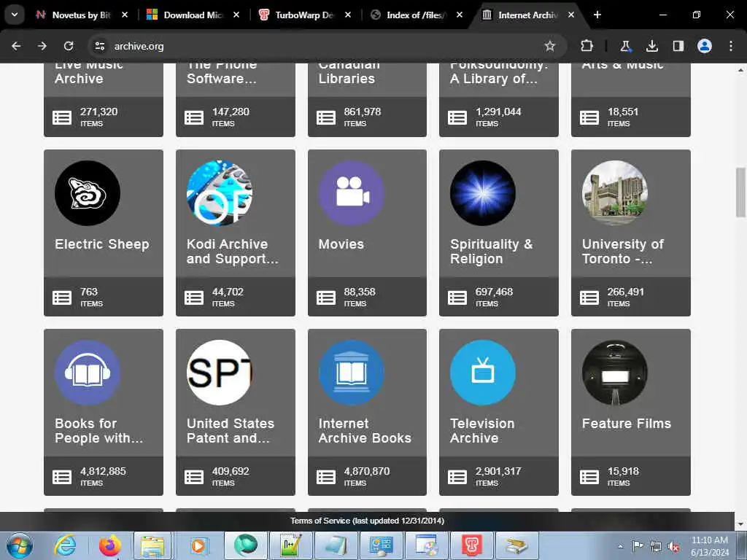747x560 pixels.
Task: Open the Internet Archive Books title
Action: coord(365,430)
